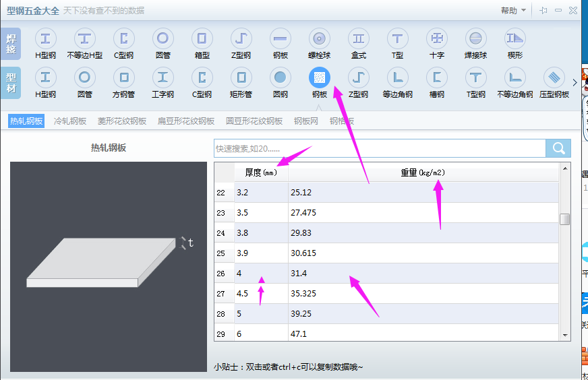Click the table scroll-down arrow
Image resolution: width=588 pixels, height=380 pixels.
(x=565, y=336)
